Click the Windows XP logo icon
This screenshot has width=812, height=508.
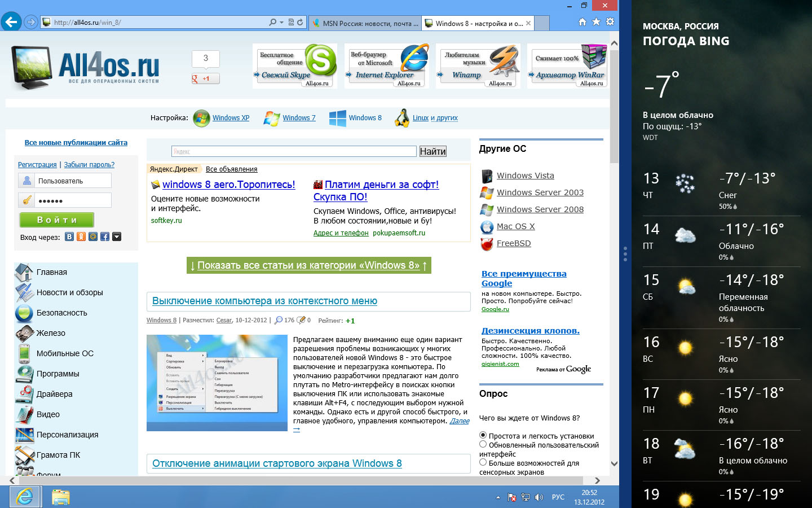(x=201, y=118)
